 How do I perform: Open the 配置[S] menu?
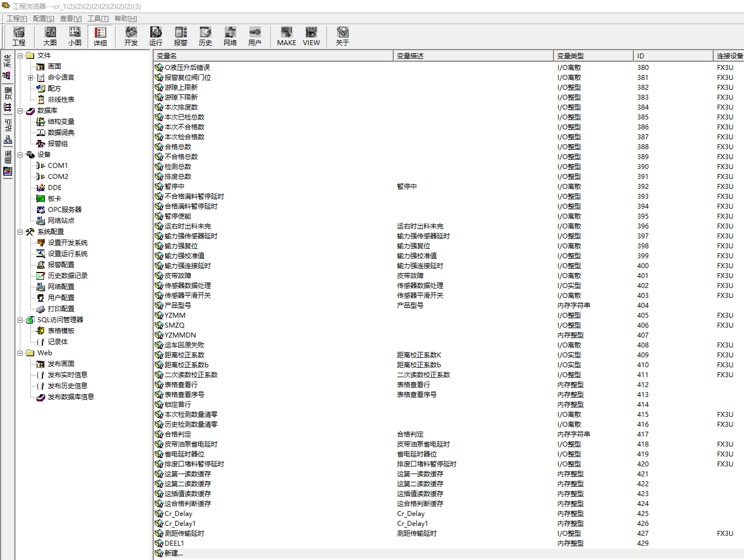click(44, 19)
